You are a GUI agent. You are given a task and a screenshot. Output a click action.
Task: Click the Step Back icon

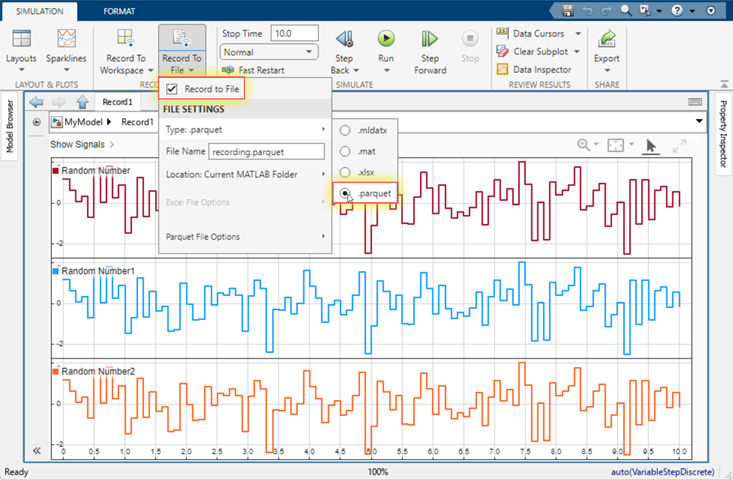343,40
